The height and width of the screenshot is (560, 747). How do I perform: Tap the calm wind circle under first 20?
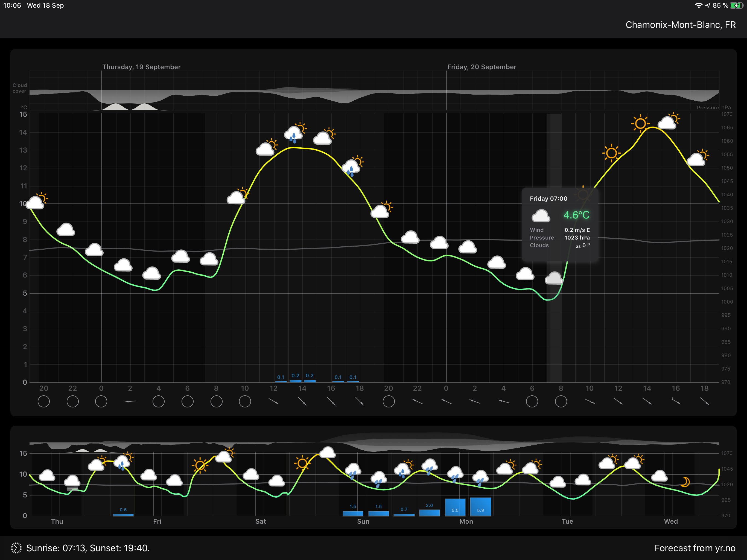click(43, 402)
